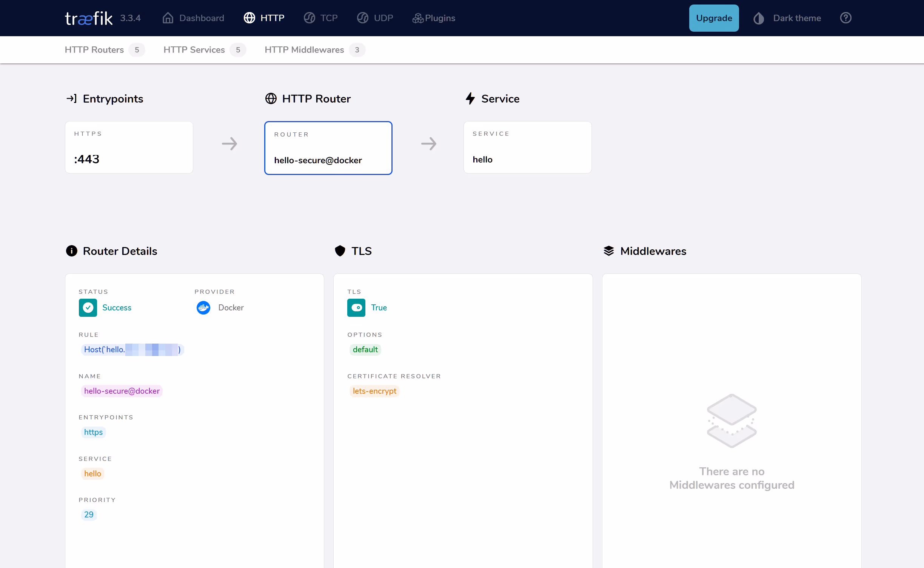Open HTTP Middlewares tab
This screenshot has height=568, width=924.
point(304,50)
